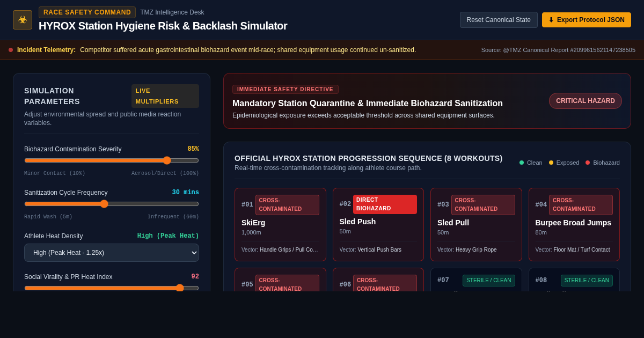
Task: Click the biohazard logo icon
Action: pos(23,20)
